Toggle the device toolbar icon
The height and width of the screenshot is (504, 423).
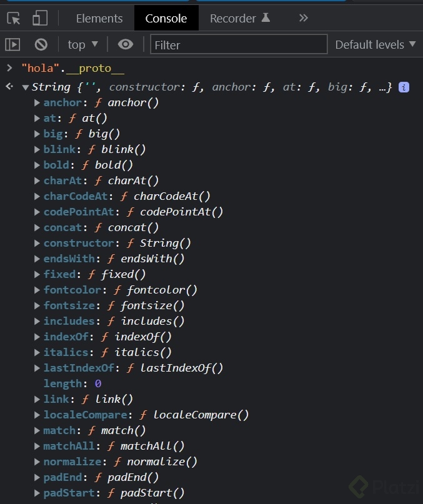[40, 18]
